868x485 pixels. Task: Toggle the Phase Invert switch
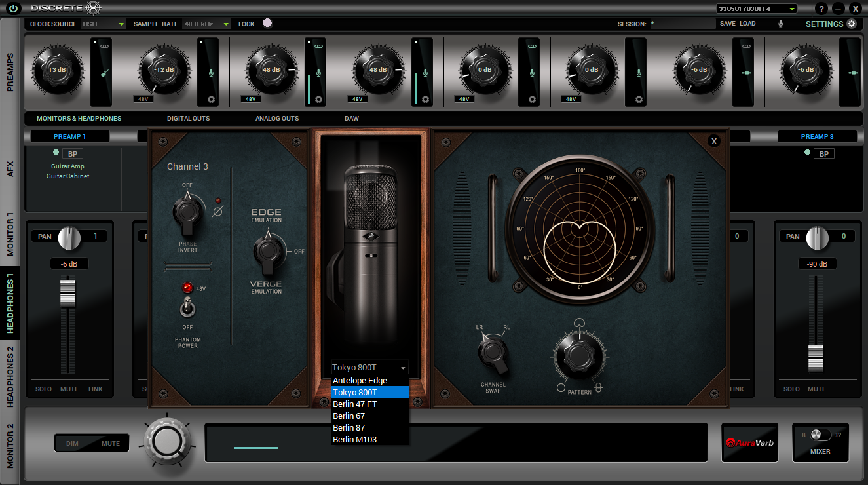[187, 212]
